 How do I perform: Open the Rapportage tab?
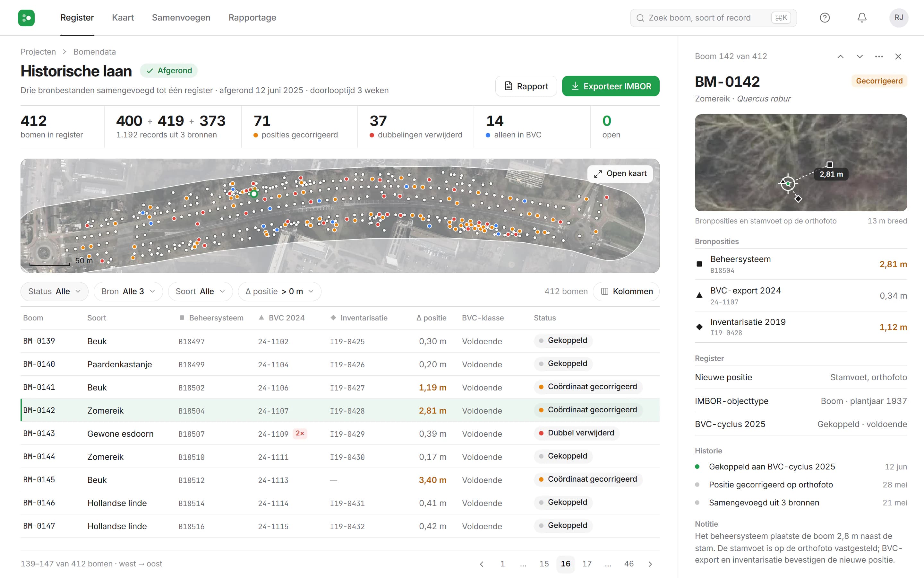pyautogui.click(x=252, y=18)
